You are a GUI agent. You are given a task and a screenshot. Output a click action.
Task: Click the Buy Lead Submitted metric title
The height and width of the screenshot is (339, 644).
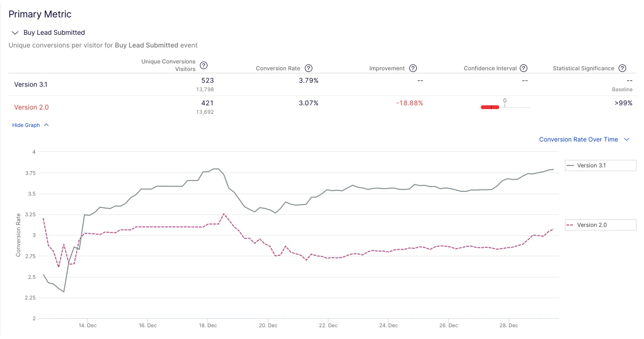54,33
